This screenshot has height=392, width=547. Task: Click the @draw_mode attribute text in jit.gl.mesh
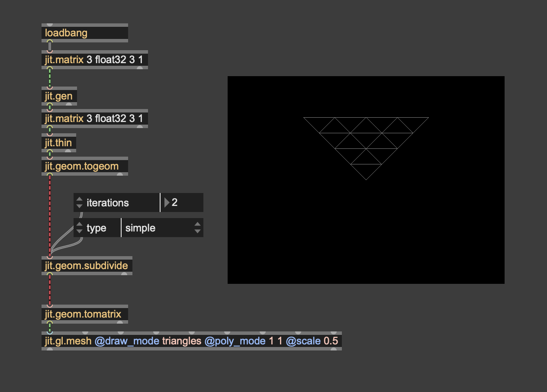coord(127,341)
